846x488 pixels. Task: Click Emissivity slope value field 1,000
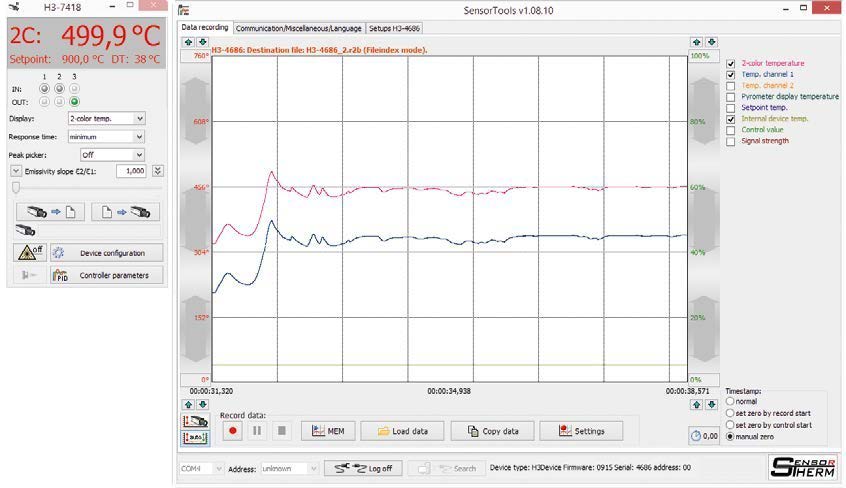[x=132, y=171]
